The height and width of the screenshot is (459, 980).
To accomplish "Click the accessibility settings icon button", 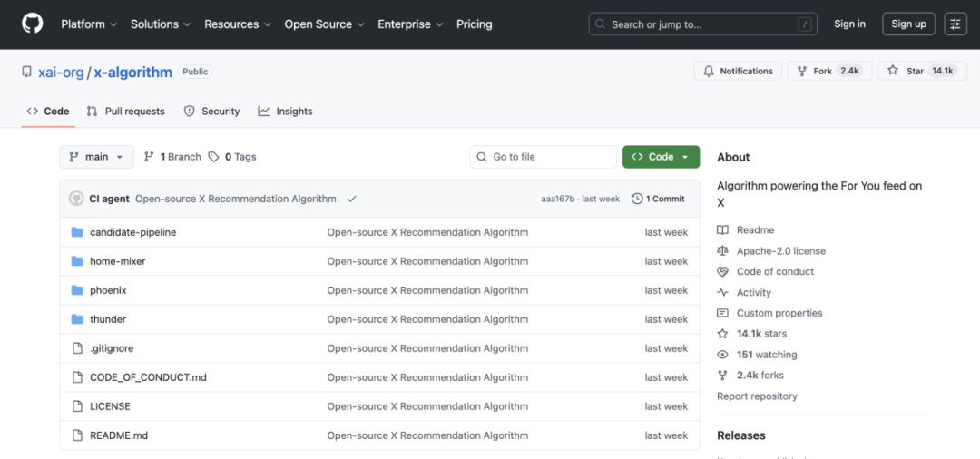I will (x=955, y=24).
